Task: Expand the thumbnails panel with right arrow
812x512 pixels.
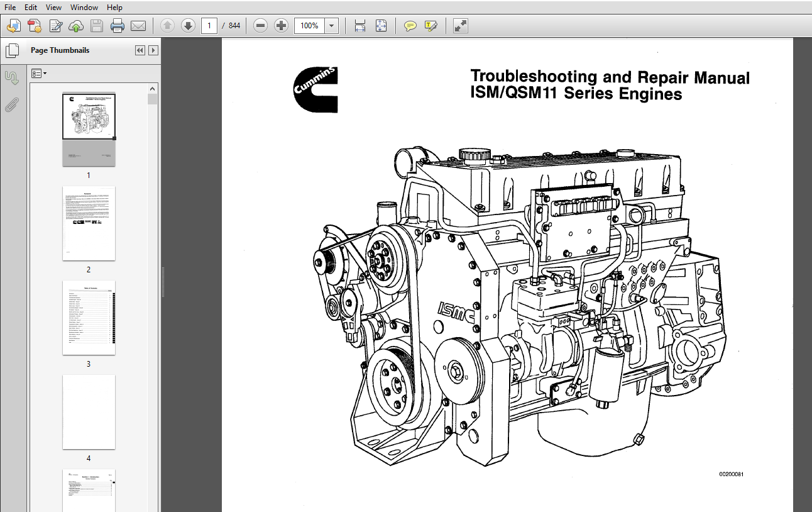Action: 153,50
